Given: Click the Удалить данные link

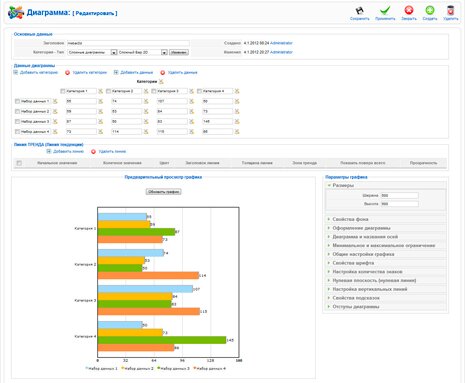Looking at the screenshot, I should (x=182, y=72).
